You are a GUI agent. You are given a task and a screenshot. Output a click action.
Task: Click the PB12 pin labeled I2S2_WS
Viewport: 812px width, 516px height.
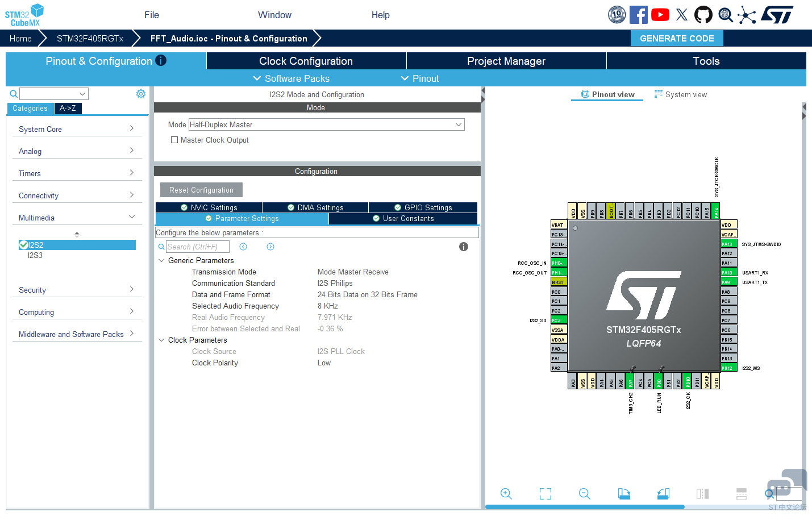click(x=729, y=368)
